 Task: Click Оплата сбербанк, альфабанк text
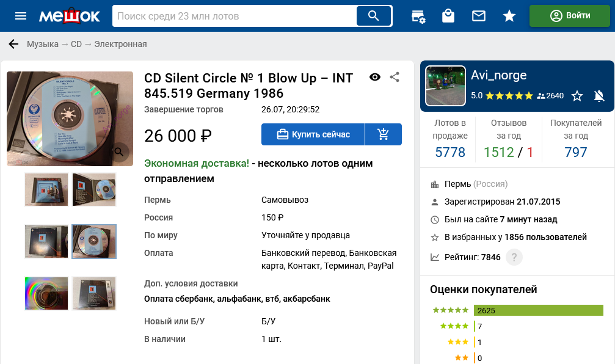click(237, 299)
